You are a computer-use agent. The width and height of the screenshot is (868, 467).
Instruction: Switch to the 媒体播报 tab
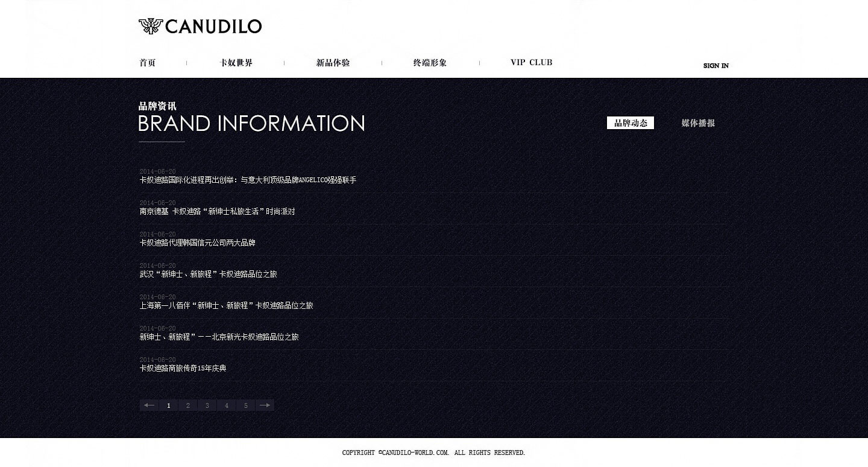[x=698, y=123]
